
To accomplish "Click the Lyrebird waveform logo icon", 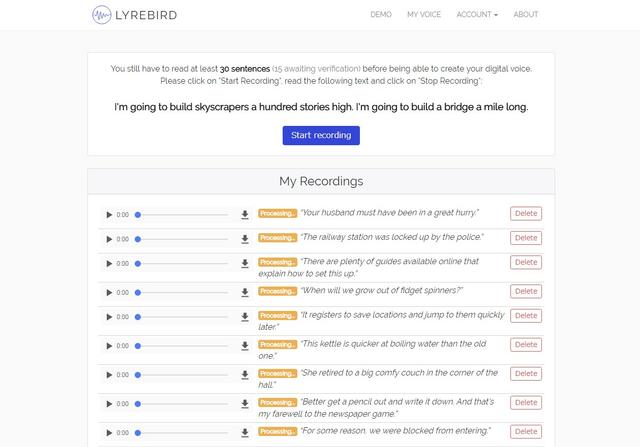I will [x=102, y=15].
